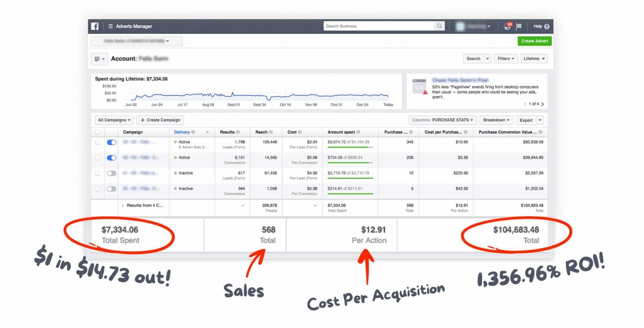The width and height of the screenshot is (644, 328).
Task: Open the Breakdown dropdown
Action: click(x=496, y=120)
